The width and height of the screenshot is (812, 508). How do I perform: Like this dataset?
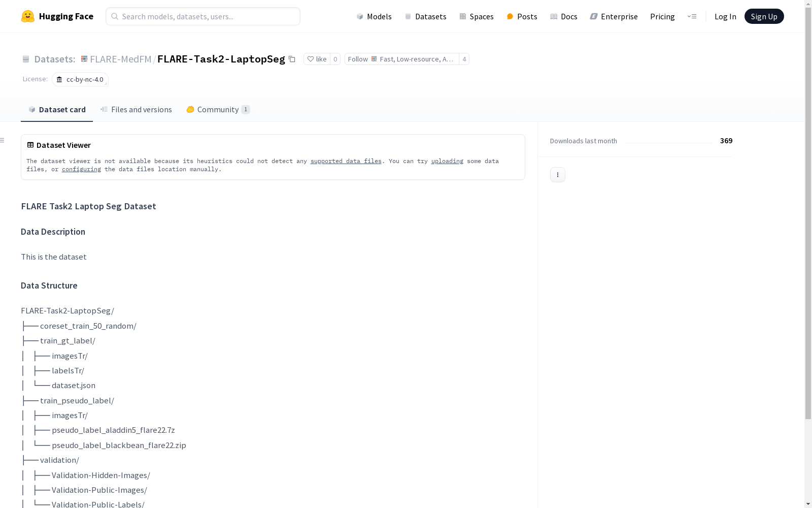317,59
